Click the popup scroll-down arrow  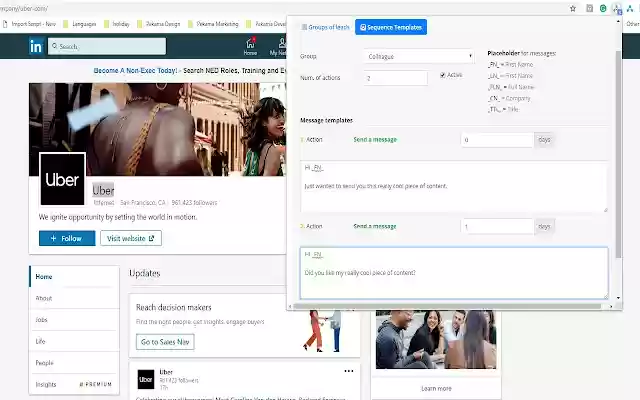618,298
